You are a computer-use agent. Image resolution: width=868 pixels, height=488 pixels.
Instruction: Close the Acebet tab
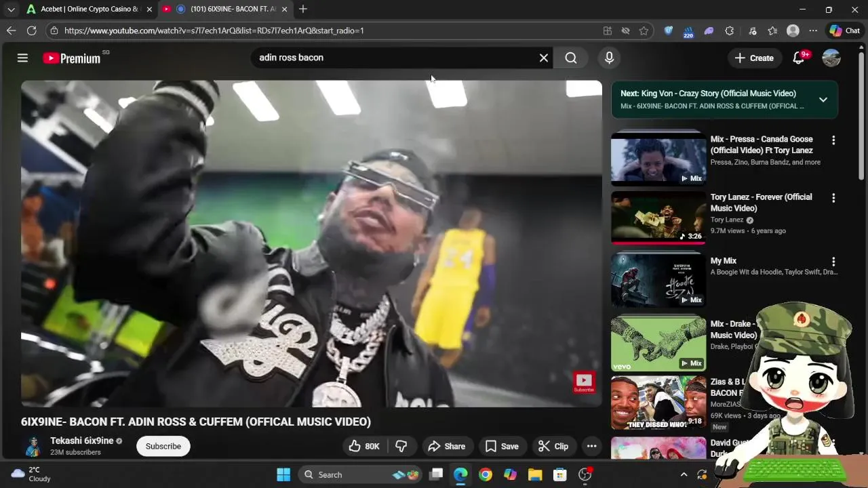pos(149,9)
